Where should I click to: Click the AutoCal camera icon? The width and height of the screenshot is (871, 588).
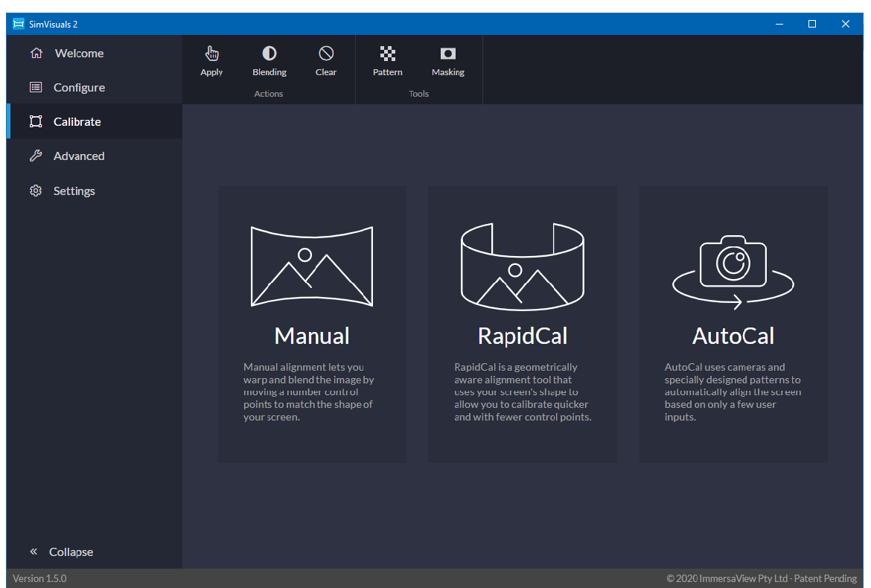(x=733, y=272)
